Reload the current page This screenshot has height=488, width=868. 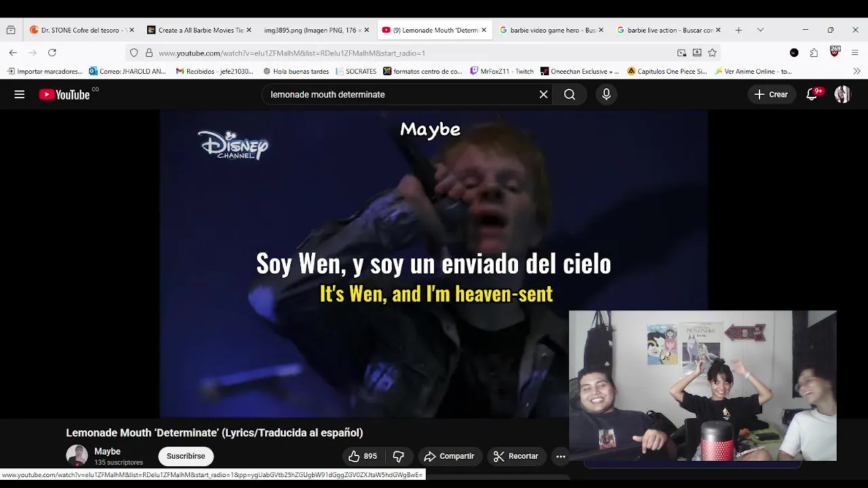pyautogui.click(x=52, y=53)
